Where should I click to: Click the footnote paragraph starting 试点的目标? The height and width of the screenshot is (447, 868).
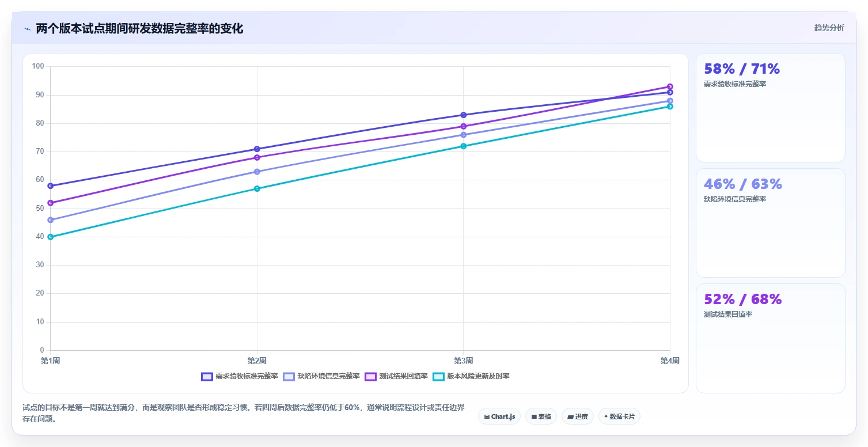[x=243, y=413]
